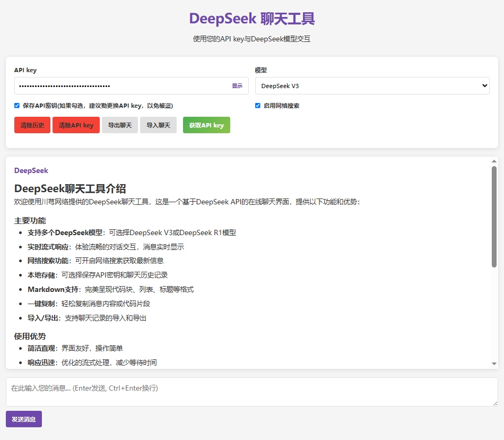Screen dimensions: 504x440
Task: Click the Markdown支持 list item
Action: click(x=110, y=289)
